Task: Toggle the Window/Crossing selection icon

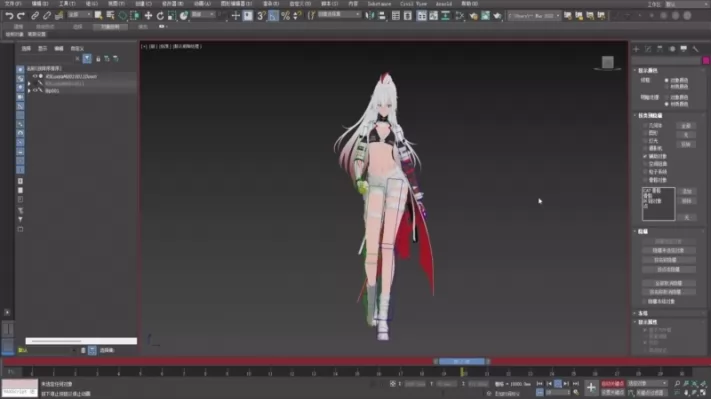Action: pyautogui.click(x=135, y=16)
